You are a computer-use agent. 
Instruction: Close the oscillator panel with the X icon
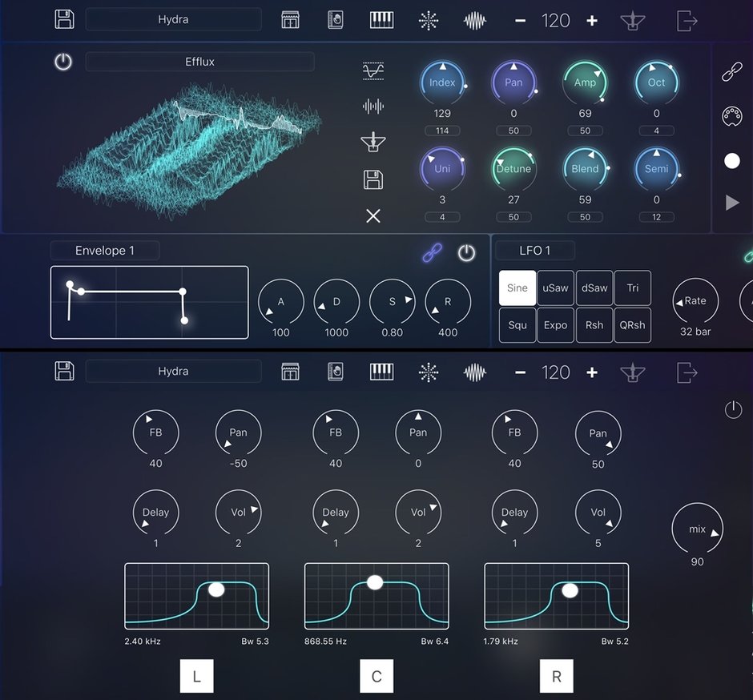[372, 215]
